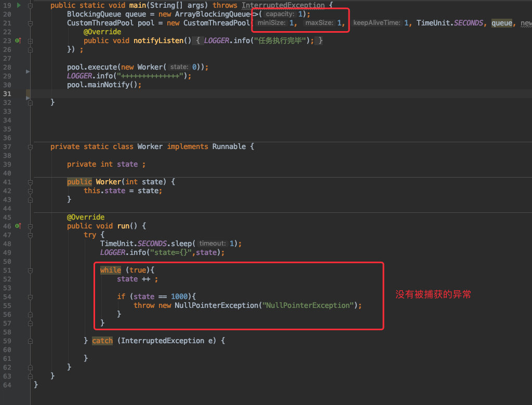Click the 'keepAliveTime:' parameter hint
This screenshot has width=532, height=405.
click(x=377, y=23)
